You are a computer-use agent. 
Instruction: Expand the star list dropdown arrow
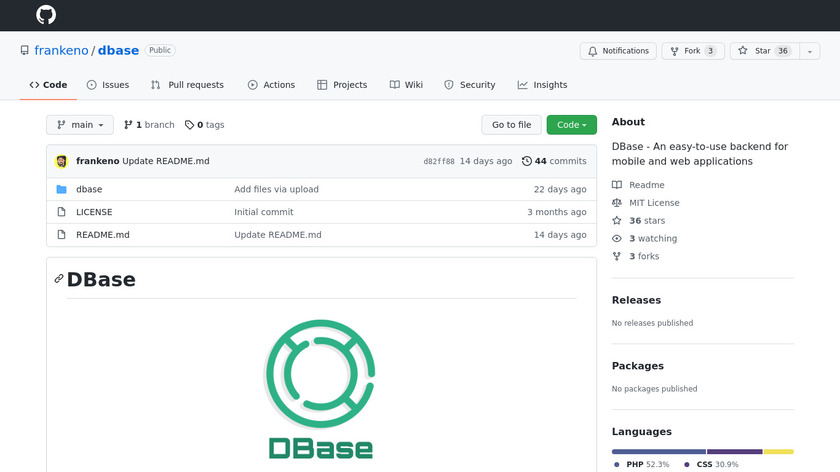tap(808, 51)
